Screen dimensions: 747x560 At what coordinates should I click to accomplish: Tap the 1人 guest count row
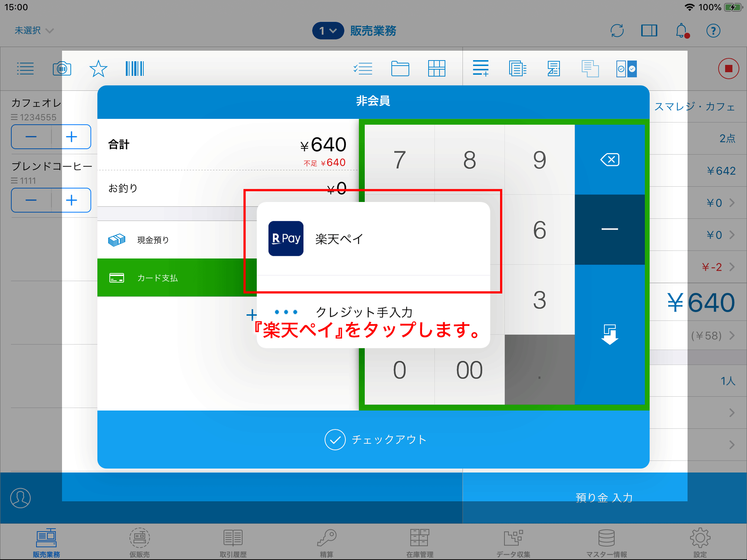click(698, 381)
